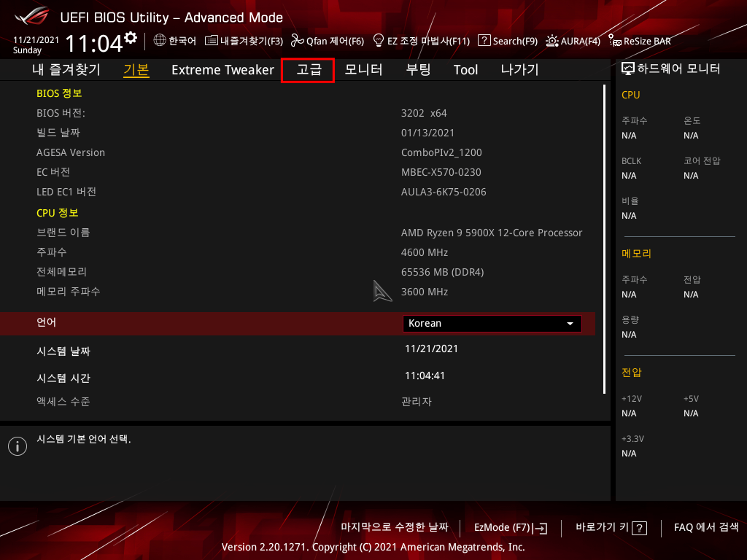
Task: Click the hardware monitor screen icon
Action: coord(628,69)
